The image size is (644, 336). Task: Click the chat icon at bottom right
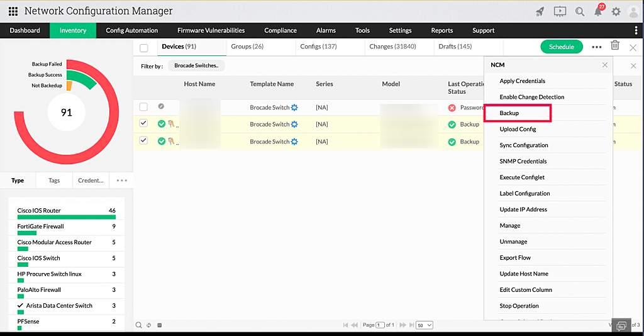621,325
